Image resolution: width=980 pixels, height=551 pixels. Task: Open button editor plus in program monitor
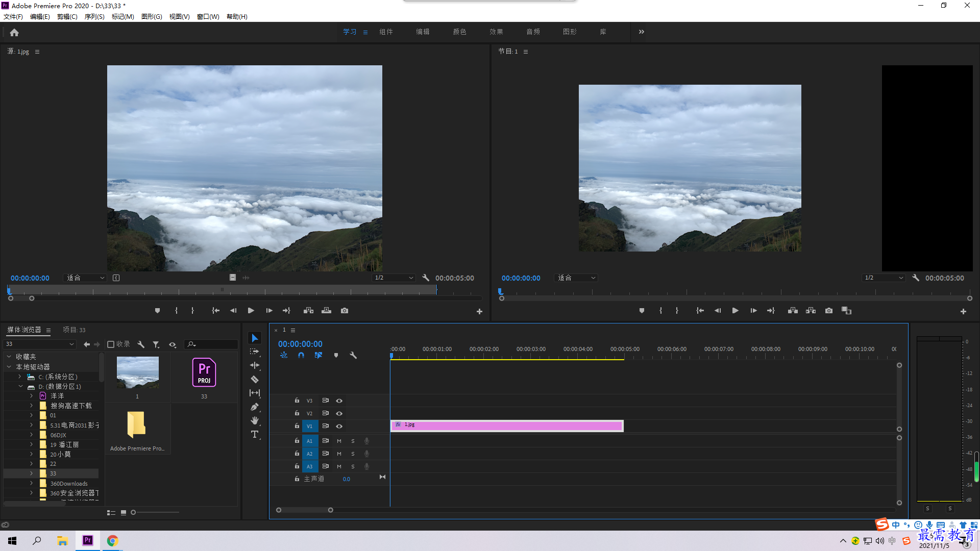(x=963, y=311)
